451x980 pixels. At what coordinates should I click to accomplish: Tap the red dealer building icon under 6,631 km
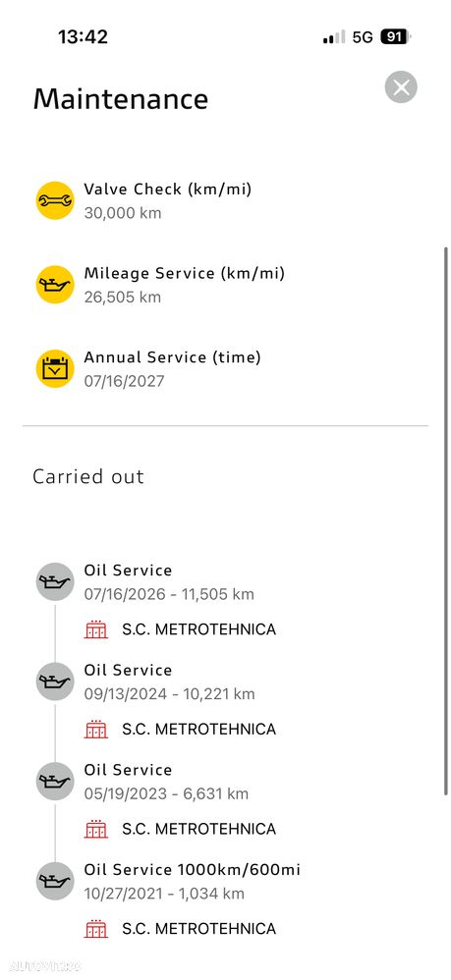pos(95,830)
